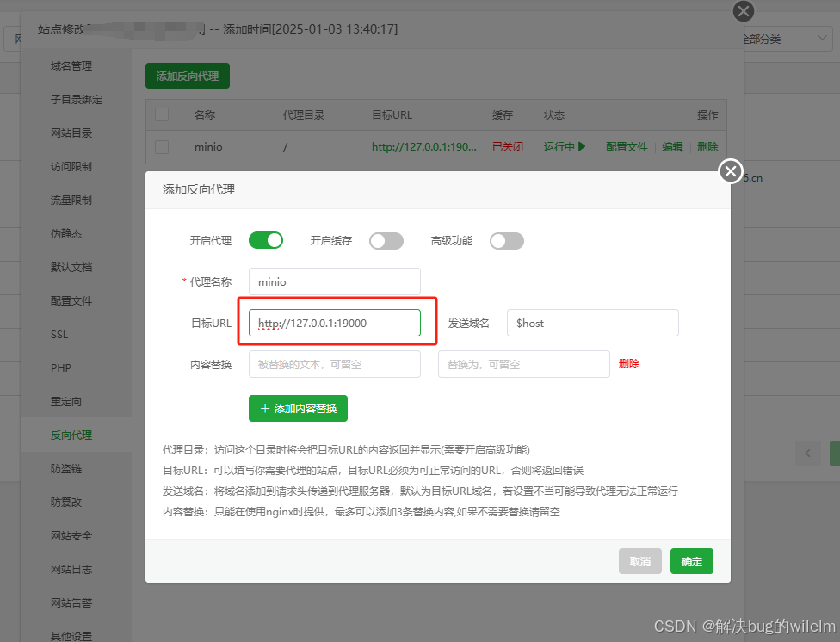Focus the 目标URL input field

[x=334, y=323]
